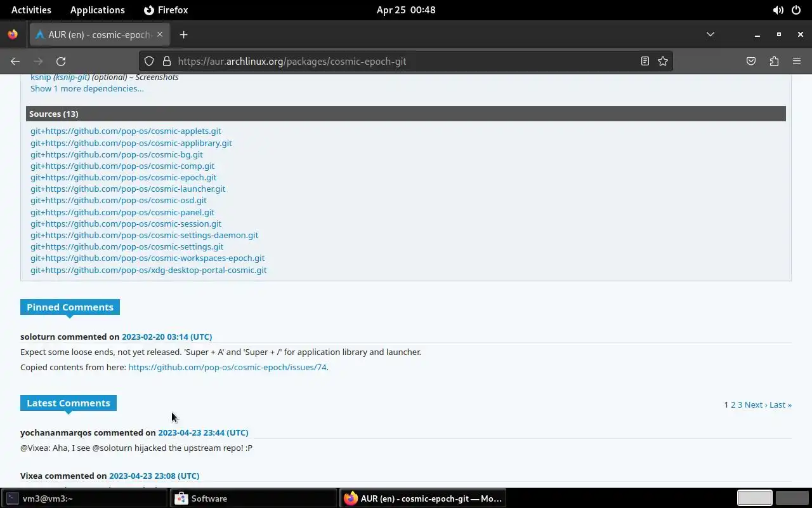Reload the page with the refresh icon
Viewport: 812px width, 508px height.
tap(61, 61)
